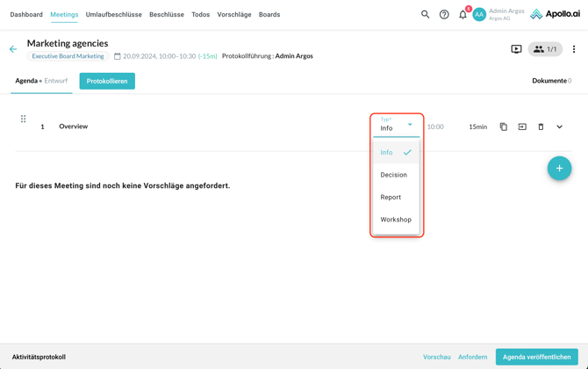Open the Beschlüsse menu item
588x369 pixels.
point(167,14)
